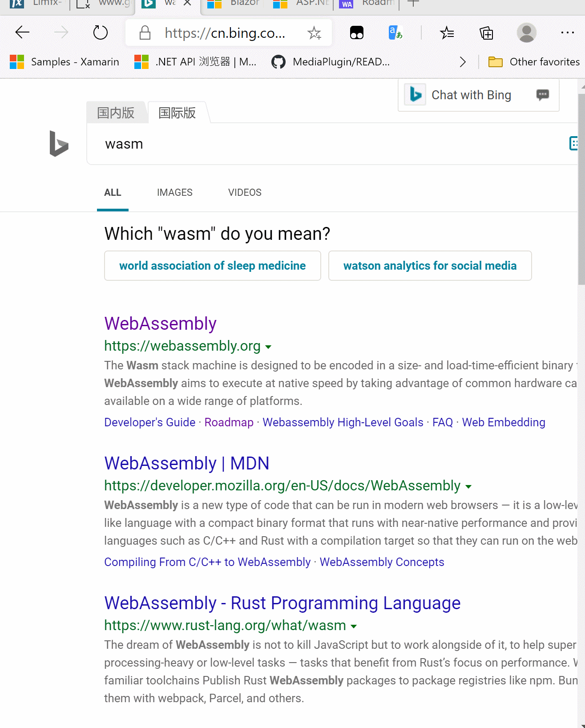Switch to the 国内版 search tab
Image resolution: width=585 pixels, height=728 pixels.
coord(116,113)
